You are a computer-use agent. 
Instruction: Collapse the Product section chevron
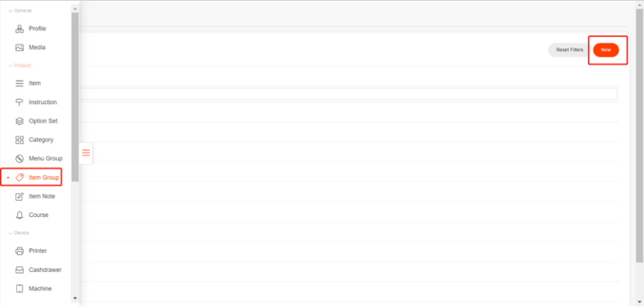10,66
